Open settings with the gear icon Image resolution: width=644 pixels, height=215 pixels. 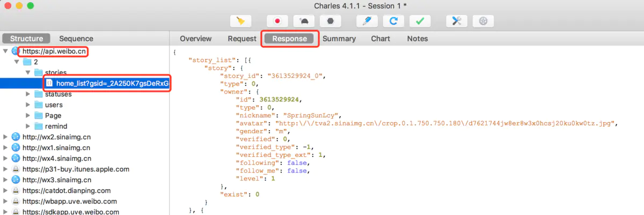[x=483, y=21]
